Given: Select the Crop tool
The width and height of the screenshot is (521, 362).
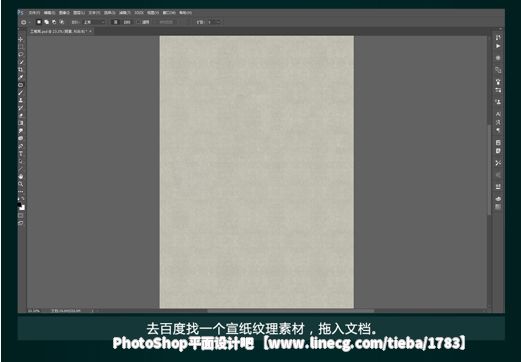Looking at the screenshot, I should pyautogui.click(x=21, y=70).
